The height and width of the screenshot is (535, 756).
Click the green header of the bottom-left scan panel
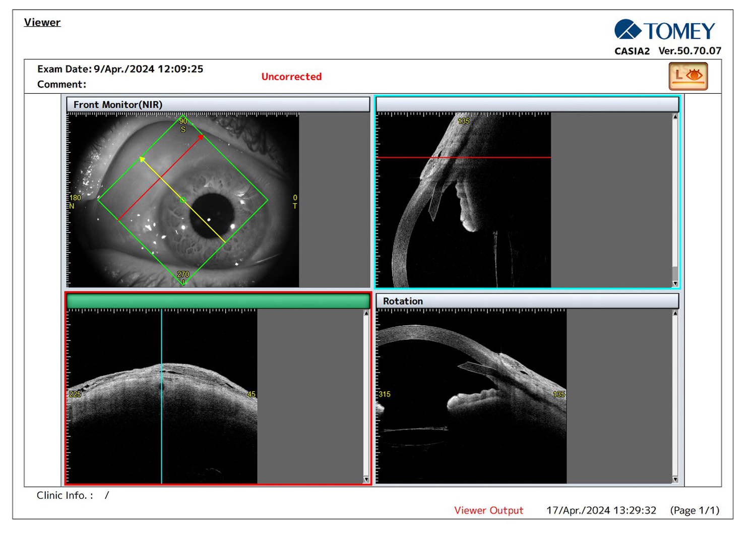218,301
